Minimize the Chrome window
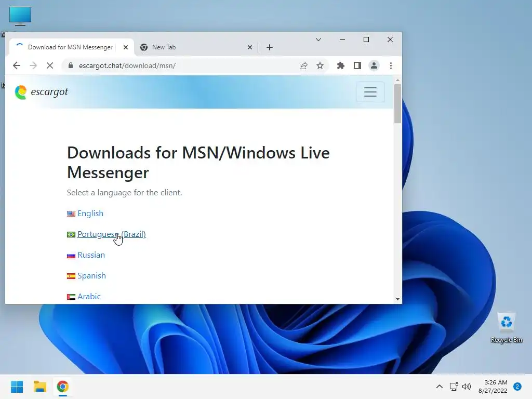The width and height of the screenshot is (532, 399). click(342, 39)
